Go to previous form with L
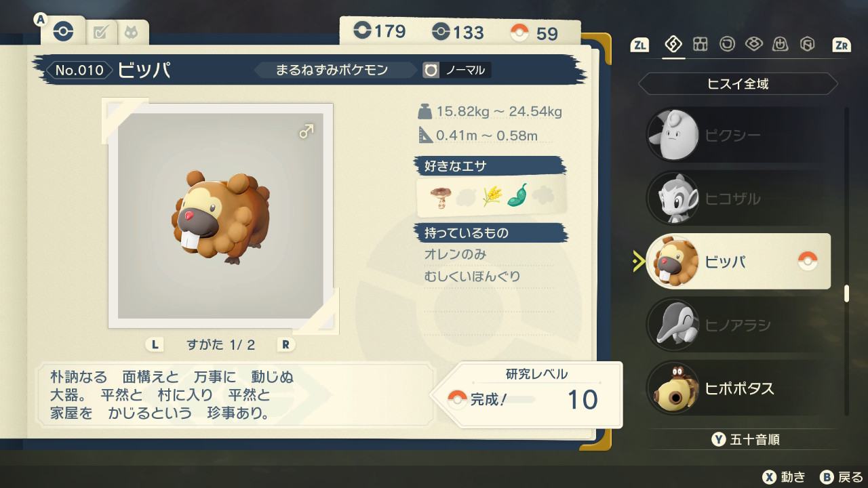The width and height of the screenshot is (868, 488). (x=155, y=344)
